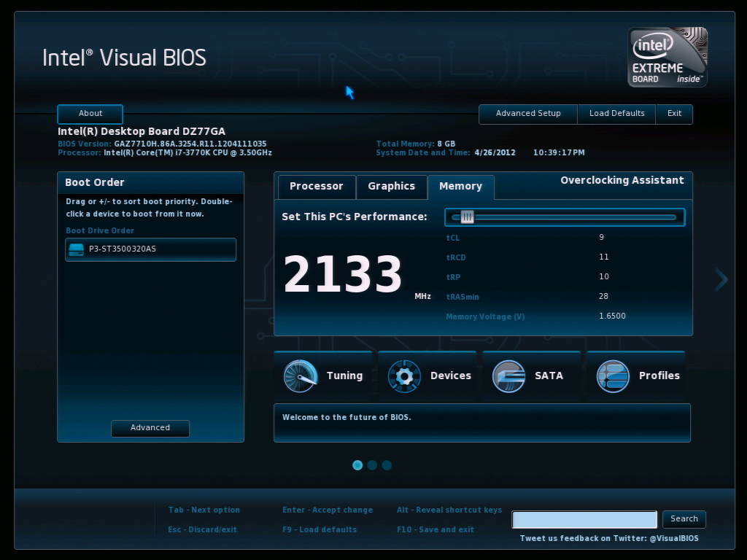Click the Boot Drive Order label
The height and width of the screenshot is (560, 747).
coord(100,231)
